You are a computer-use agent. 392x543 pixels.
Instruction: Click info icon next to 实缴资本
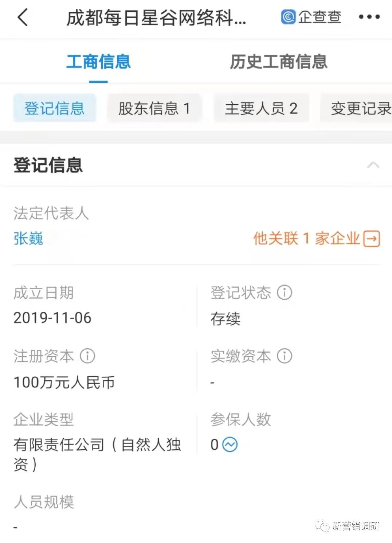click(x=285, y=356)
